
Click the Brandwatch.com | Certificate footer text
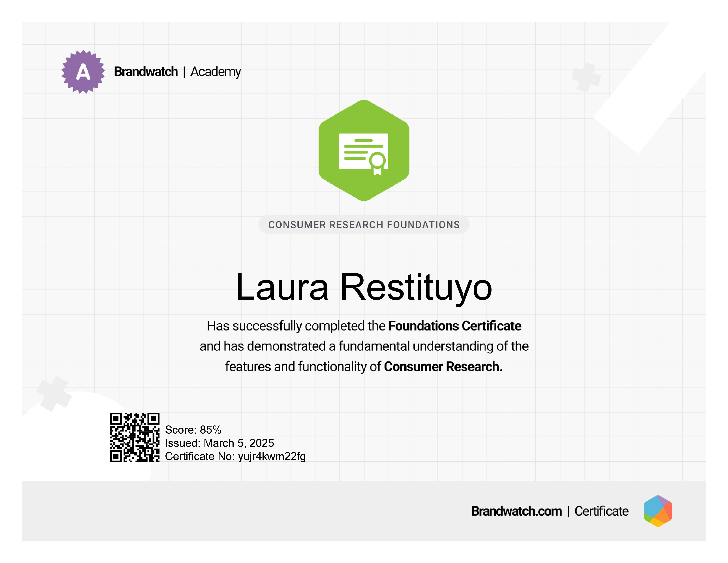tap(550, 511)
